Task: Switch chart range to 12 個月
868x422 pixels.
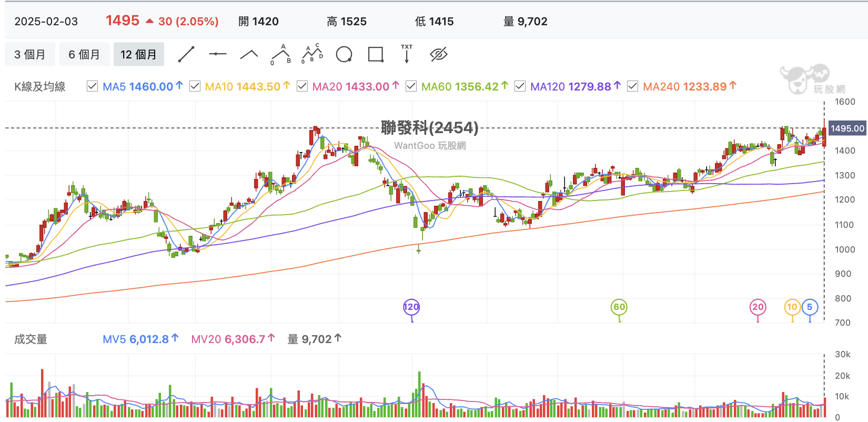Action: pyautogui.click(x=139, y=54)
